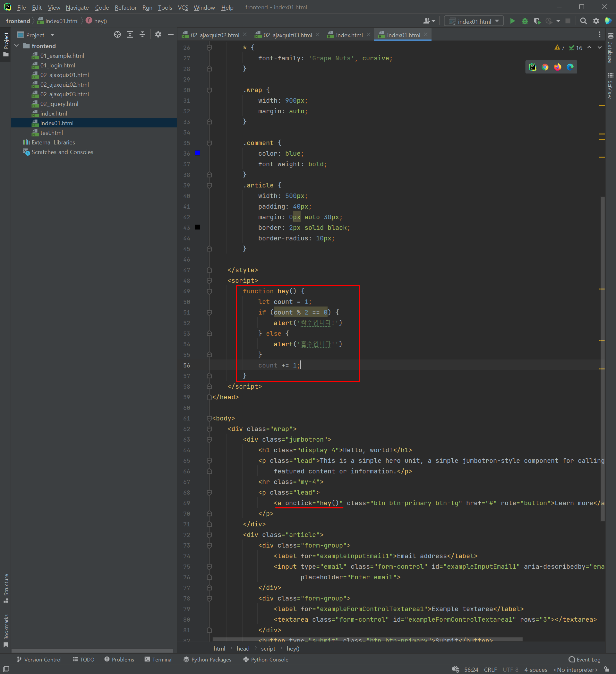616x674 pixels.
Task: Open Search Everywhere with the magnifier icon
Action: click(x=583, y=21)
